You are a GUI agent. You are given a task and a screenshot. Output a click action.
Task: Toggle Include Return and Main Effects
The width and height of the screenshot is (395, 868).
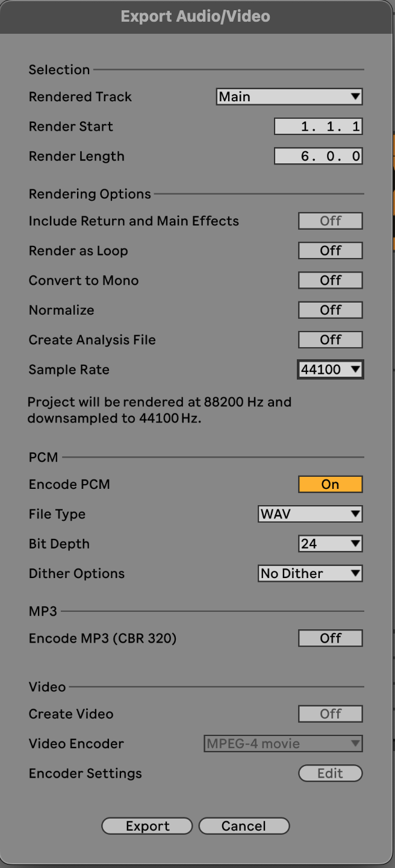pos(331,221)
